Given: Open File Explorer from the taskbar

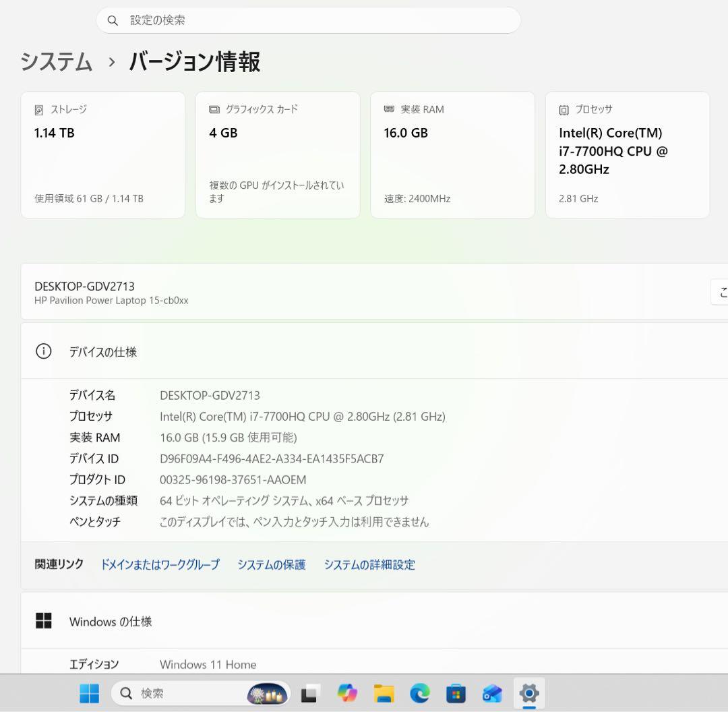Looking at the screenshot, I should tap(384, 693).
